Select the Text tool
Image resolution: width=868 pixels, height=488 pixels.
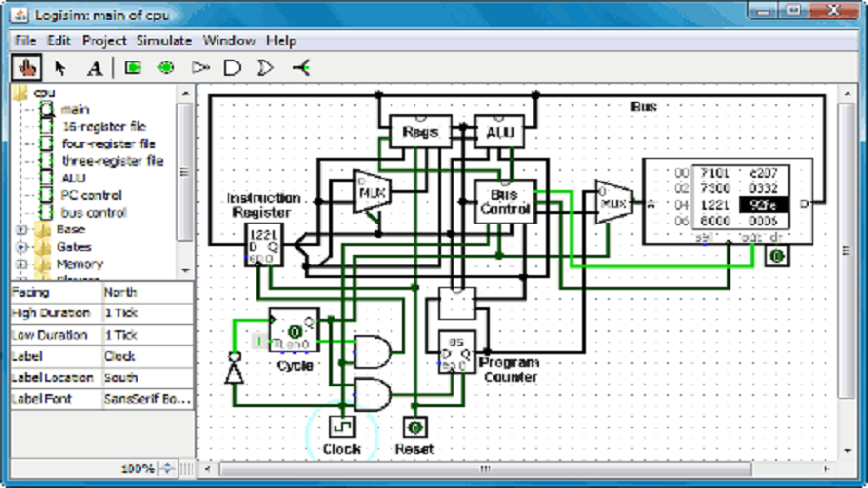(x=94, y=68)
